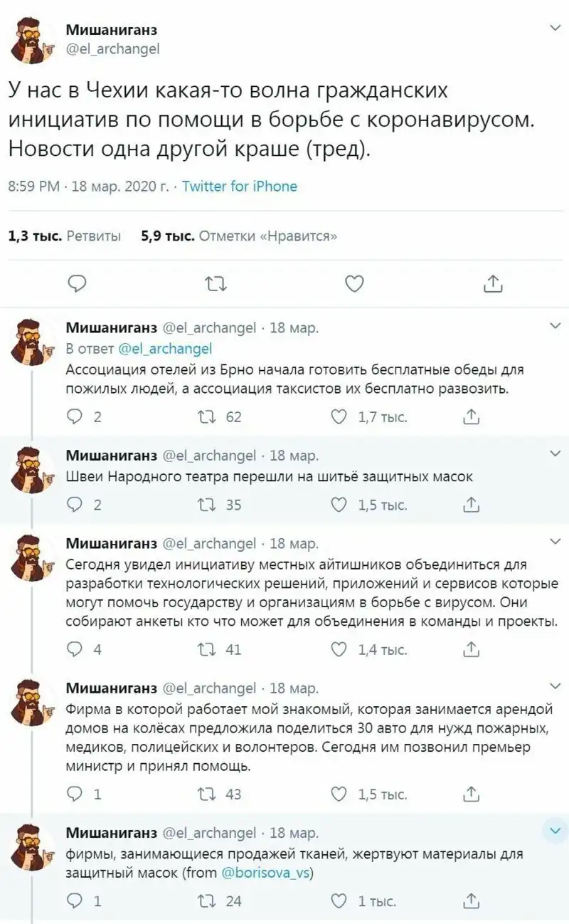This screenshot has width=569, height=924.
Task: Reply to the local IT initiative tweet
Action: tap(75, 649)
